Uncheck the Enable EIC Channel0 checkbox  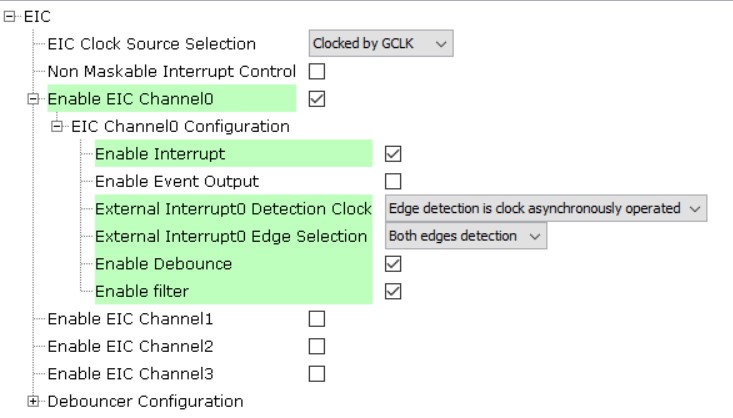317,99
